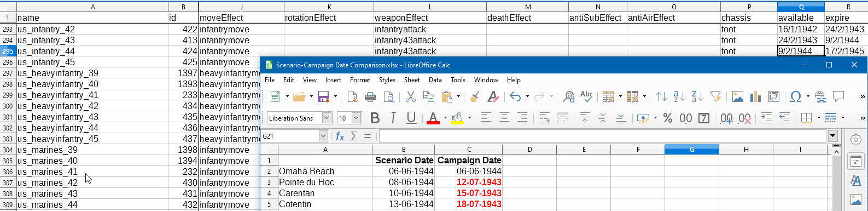Undo the last action
This screenshot has width=868, height=211.
pyautogui.click(x=515, y=97)
